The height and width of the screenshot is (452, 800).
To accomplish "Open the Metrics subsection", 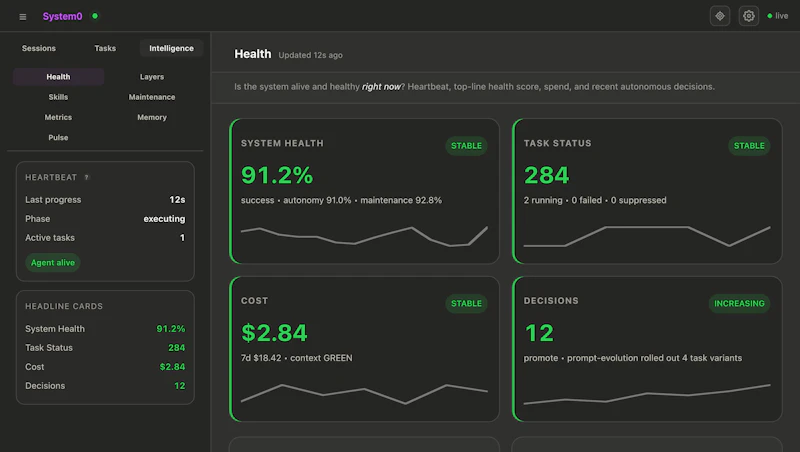I will point(58,117).
